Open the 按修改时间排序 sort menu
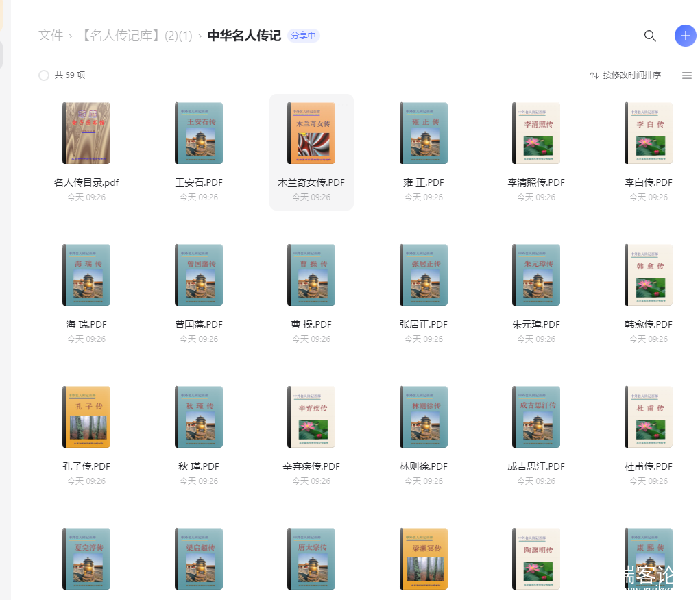The width and height of the screenshot is (700, 600). 625,75
